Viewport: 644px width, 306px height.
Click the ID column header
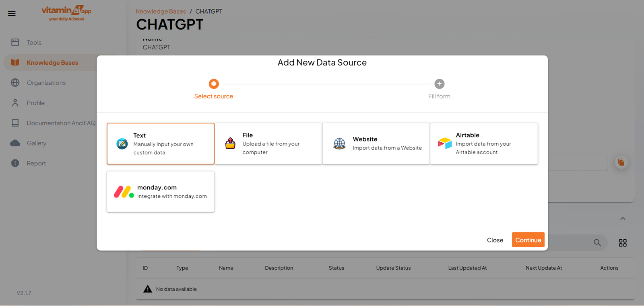pos(145,268)
